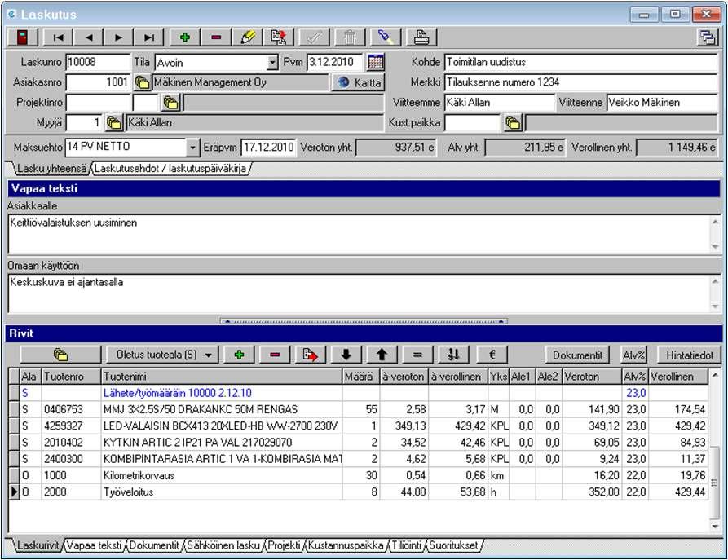Click the document with red arrow icon in Rivit
The image size is (728, 560).
(310, 355)
